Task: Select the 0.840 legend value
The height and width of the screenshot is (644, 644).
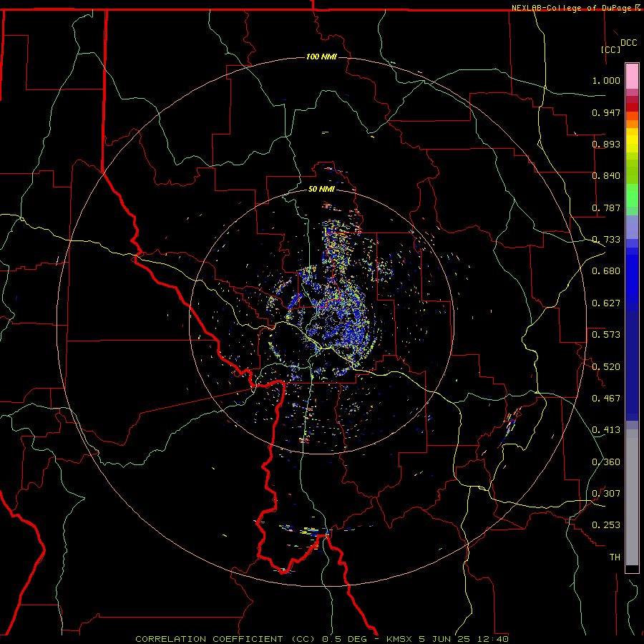Action: pyautogui.click(x=606, y=176)
